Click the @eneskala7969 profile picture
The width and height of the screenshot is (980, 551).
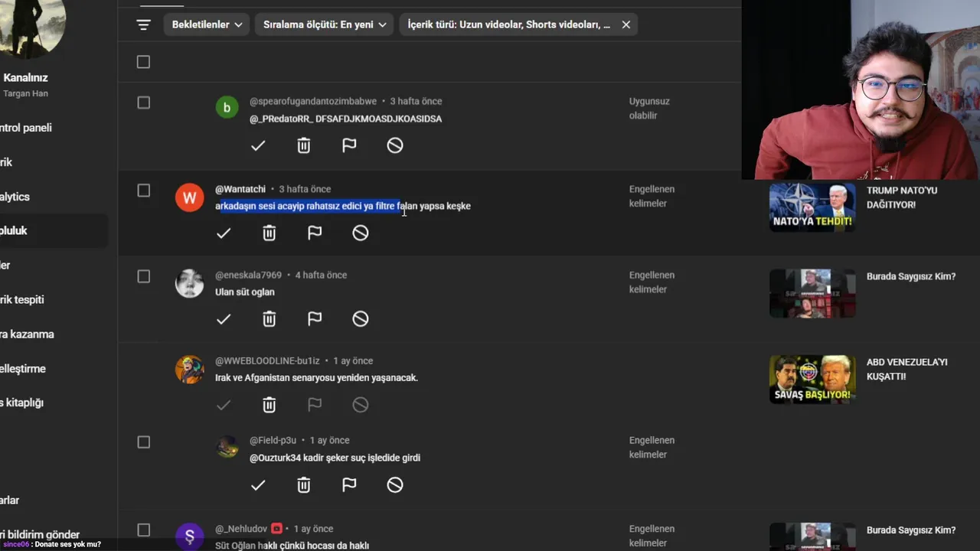[x=190, y=283]
